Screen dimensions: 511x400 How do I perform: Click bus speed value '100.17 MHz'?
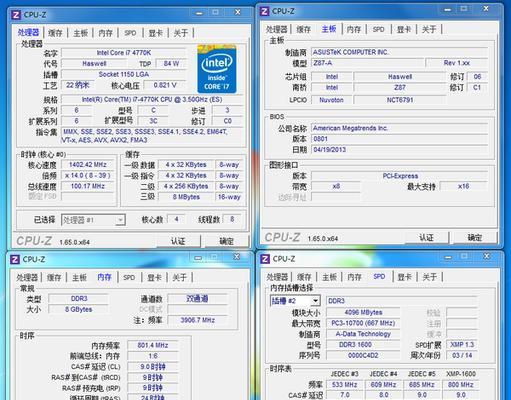88,186
